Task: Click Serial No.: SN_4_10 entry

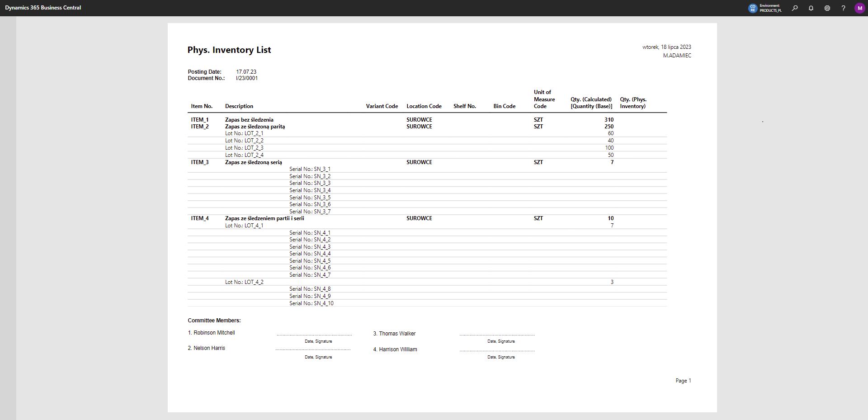Action: point(311,303)
